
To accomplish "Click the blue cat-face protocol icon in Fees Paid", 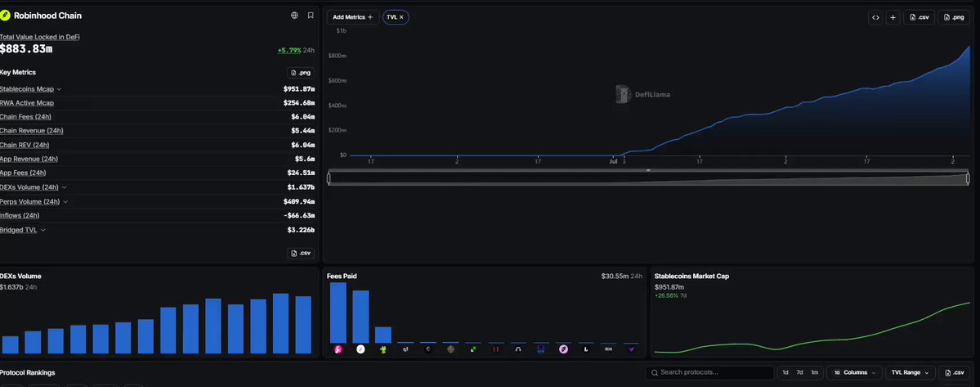I will (540, 349).
